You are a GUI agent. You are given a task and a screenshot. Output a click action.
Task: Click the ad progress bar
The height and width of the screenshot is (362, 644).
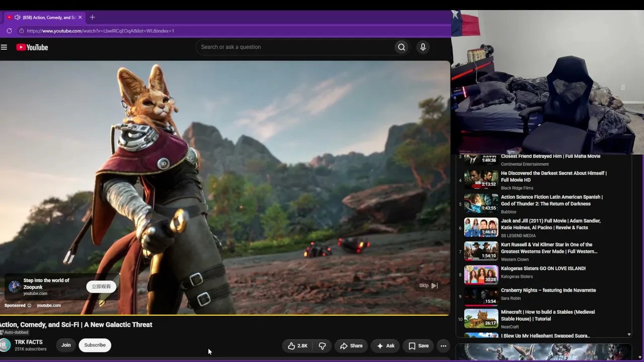[224, 315]
